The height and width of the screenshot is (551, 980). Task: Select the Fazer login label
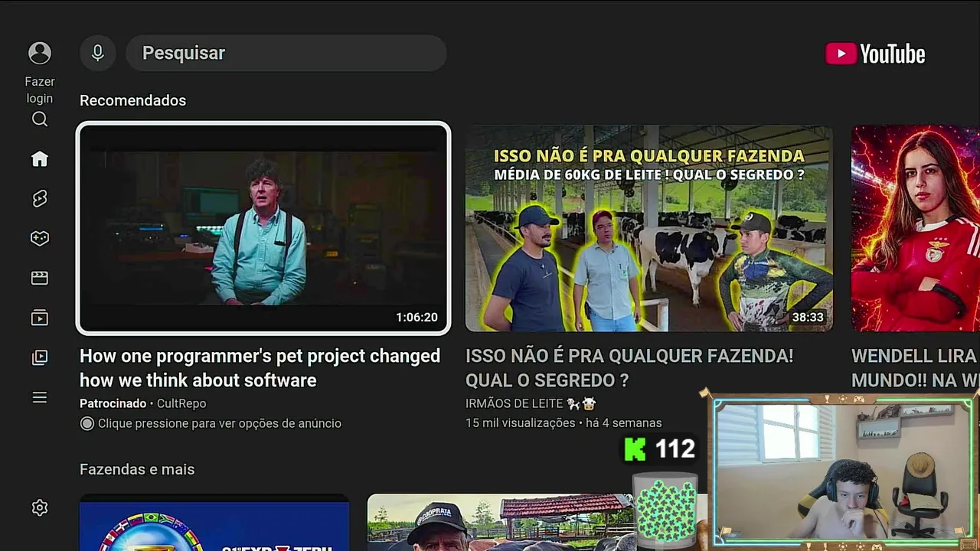click(40, 90)
